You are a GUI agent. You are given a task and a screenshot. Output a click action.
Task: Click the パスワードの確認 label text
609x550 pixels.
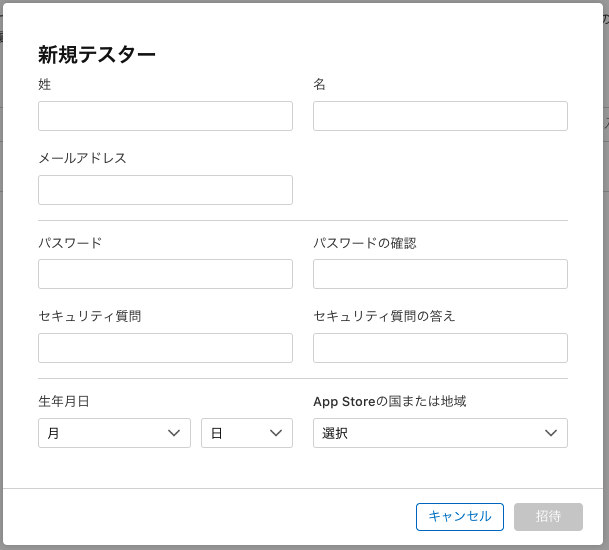pyautogui.click(x=364, y=242)
